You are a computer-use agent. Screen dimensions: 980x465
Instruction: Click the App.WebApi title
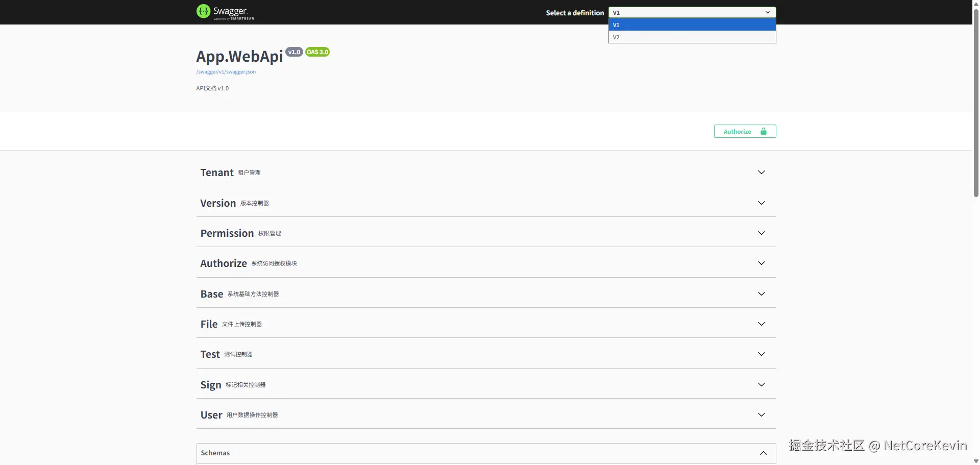click(x=239, y=56)
